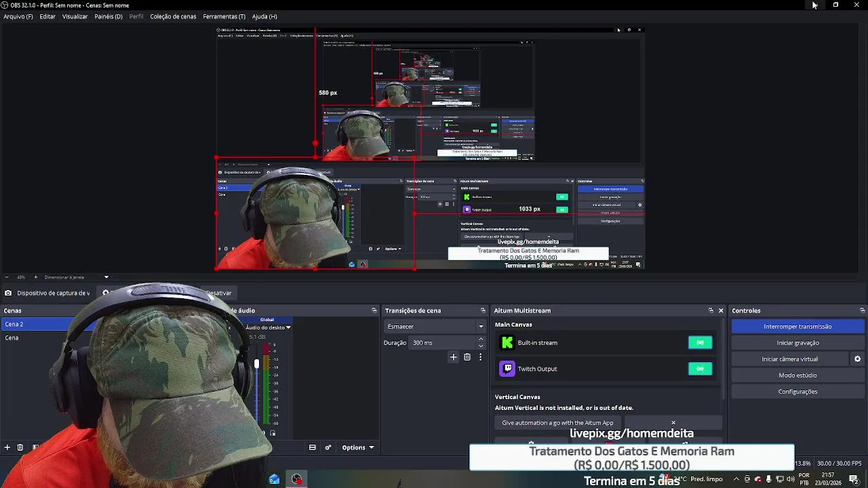Viewport: 868px width, 488px height.
Task: Add a transition with plus icon
Action: click(454, 357)
